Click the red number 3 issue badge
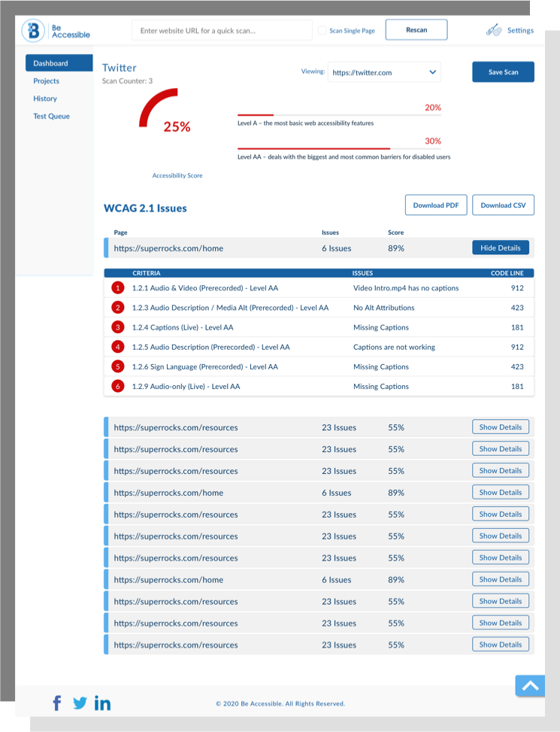 [118, 327]
